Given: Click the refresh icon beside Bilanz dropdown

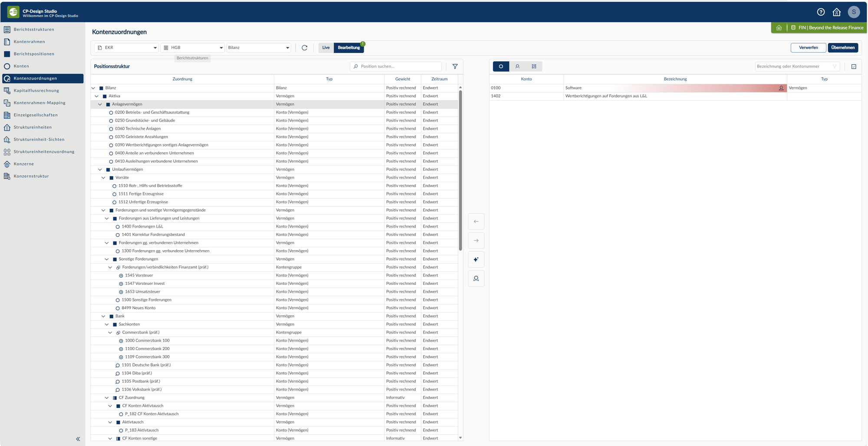Looking at the screenshot, I should click(304, 48).
